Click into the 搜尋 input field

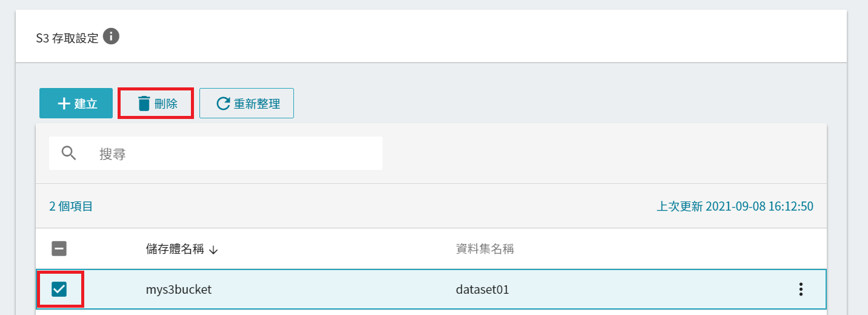(x=216, y=153)
